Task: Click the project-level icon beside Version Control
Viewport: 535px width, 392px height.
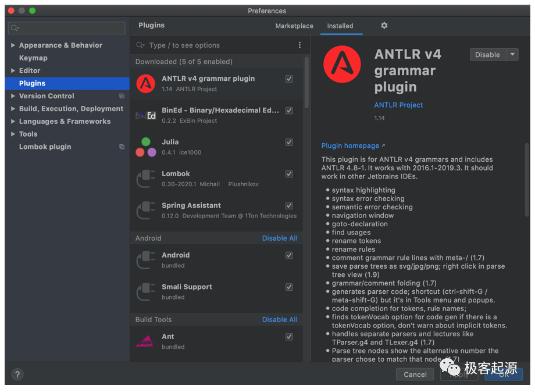Action: tap(122, 96)
